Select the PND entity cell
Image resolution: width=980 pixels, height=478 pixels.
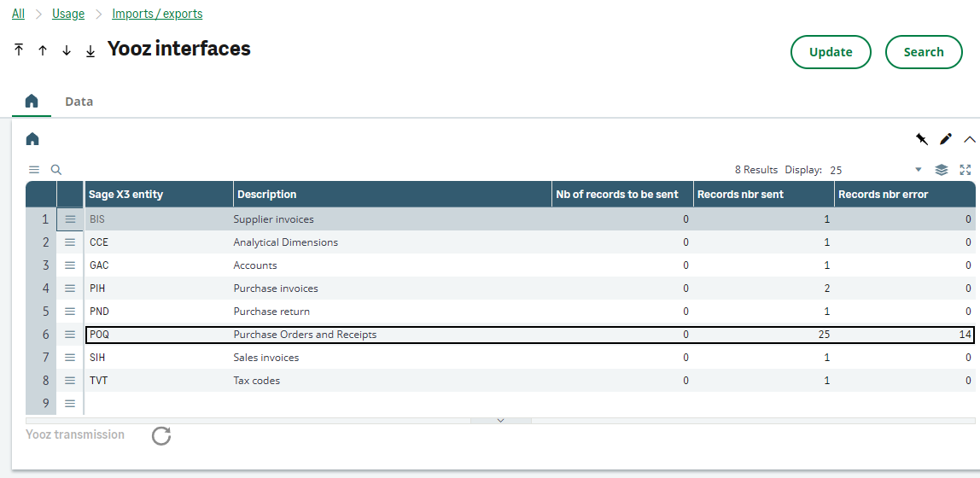click(158, 312)
